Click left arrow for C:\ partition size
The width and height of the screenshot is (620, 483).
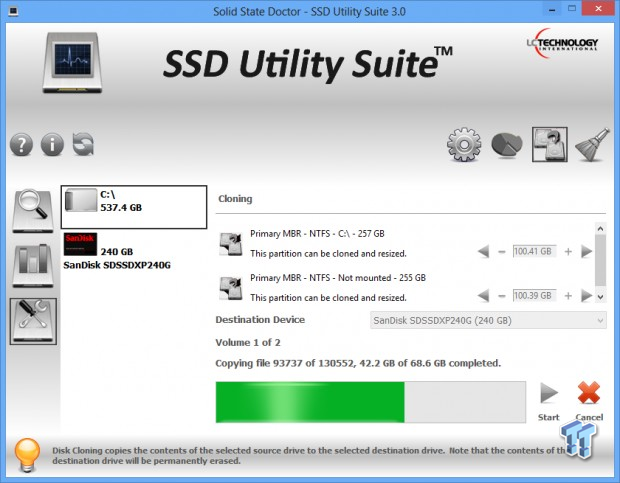tap(483, 251)
